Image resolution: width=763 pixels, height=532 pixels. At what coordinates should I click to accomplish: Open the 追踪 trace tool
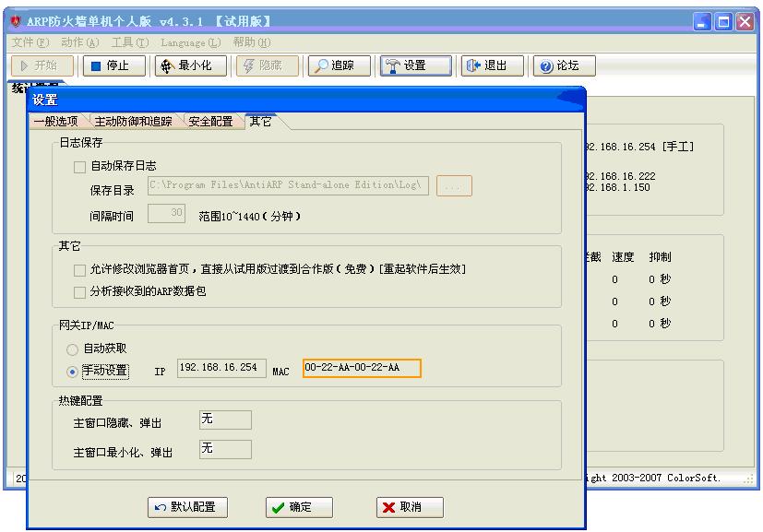340,65
